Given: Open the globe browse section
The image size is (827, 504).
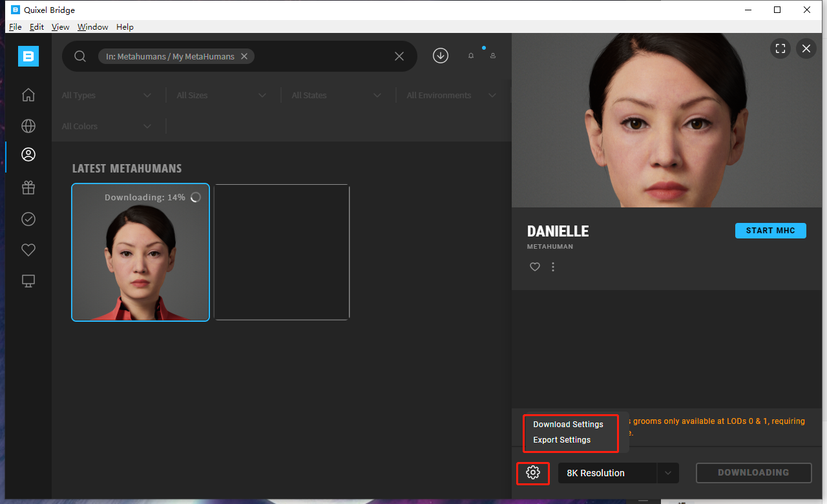Looking at the screenshot, I should (28, 125).
